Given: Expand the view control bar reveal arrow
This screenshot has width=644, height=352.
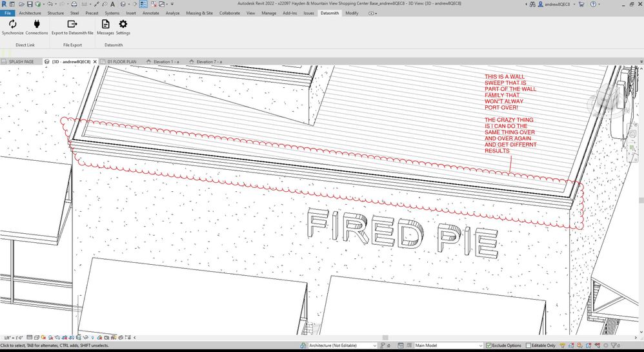Looking at the screenshot, I should (135, 338).
